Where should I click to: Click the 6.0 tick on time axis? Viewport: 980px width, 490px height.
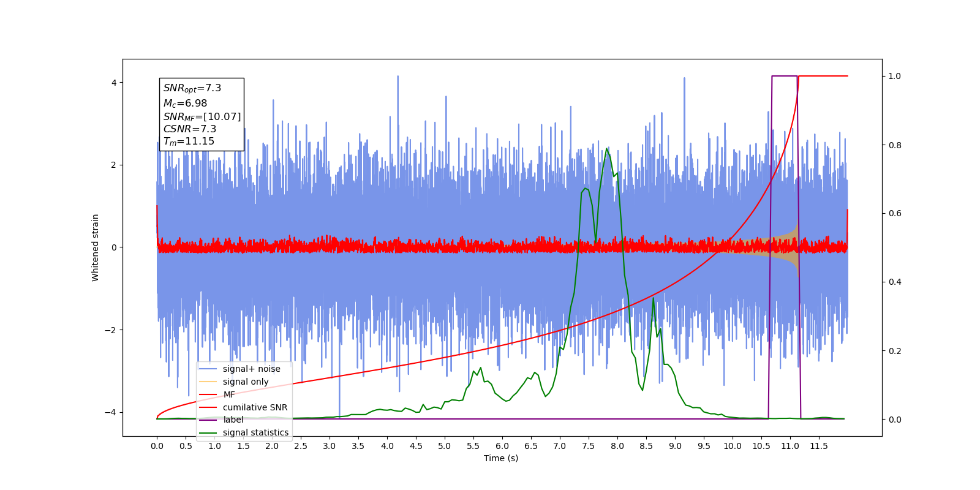point(502,446)
